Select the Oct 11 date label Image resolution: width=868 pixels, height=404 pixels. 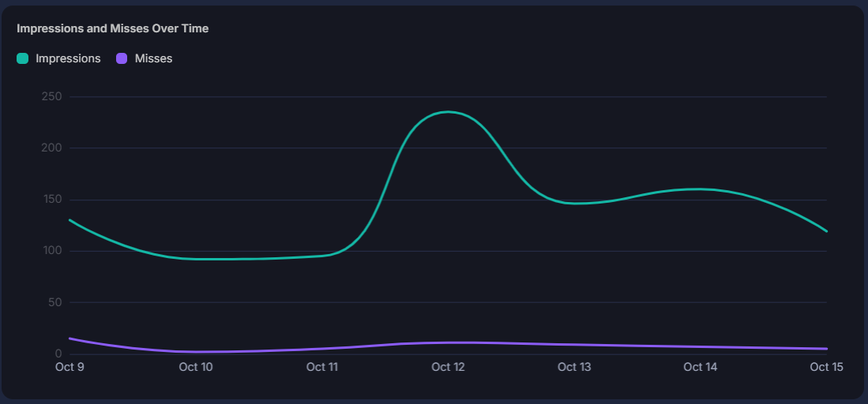click(322, 367)
